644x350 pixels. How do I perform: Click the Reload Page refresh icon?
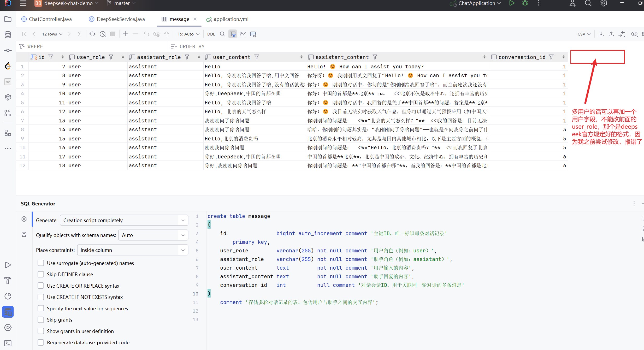[92, 34]
